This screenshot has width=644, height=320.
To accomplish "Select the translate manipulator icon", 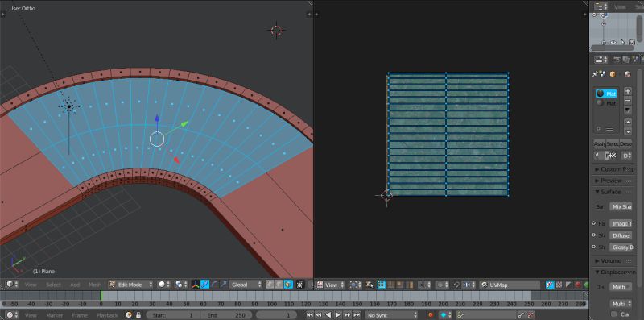I will (205, 285).
